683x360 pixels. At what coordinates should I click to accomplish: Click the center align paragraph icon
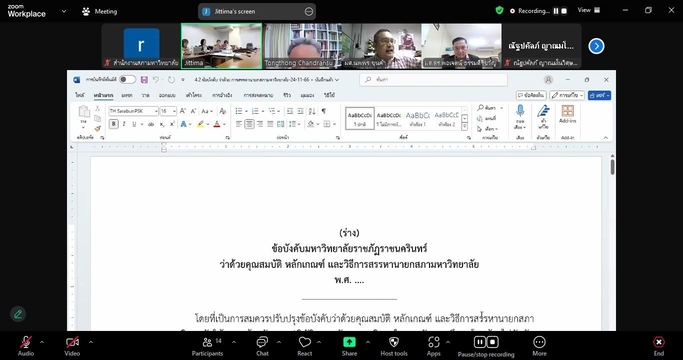tap(249, 124)
